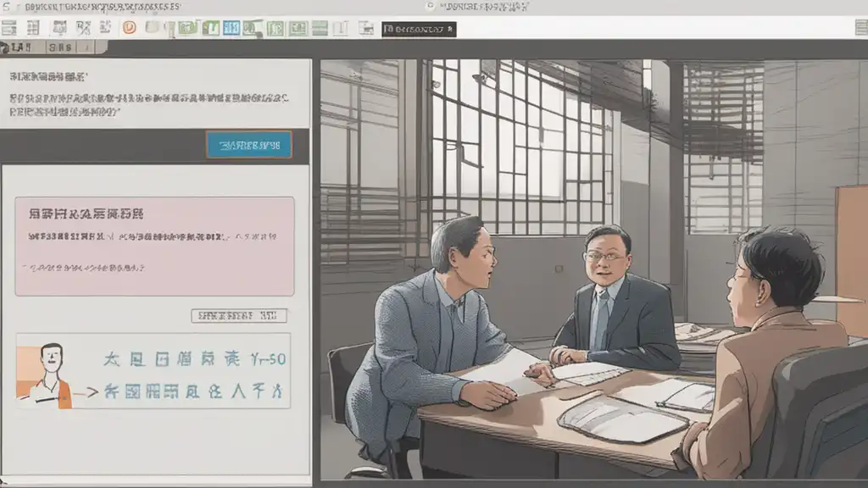
Task: Click the orange circular D icon in toolbar
Action: coord(130,27)
